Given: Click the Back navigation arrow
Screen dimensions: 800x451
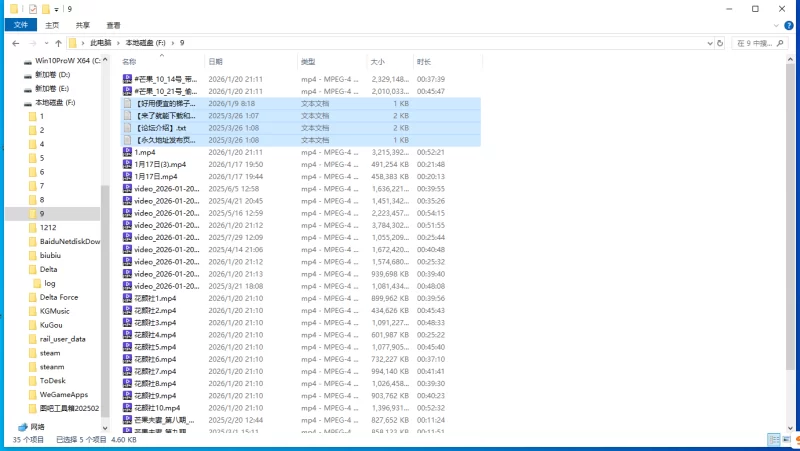Looking at the screenshot, I should (x=15, y=43).
